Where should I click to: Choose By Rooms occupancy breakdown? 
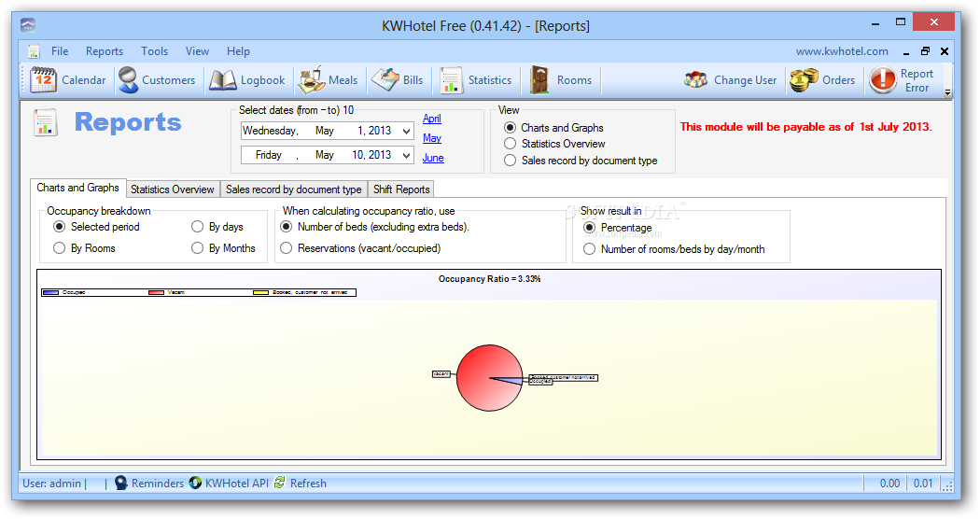pyautogui.click(x=60, y=248)
